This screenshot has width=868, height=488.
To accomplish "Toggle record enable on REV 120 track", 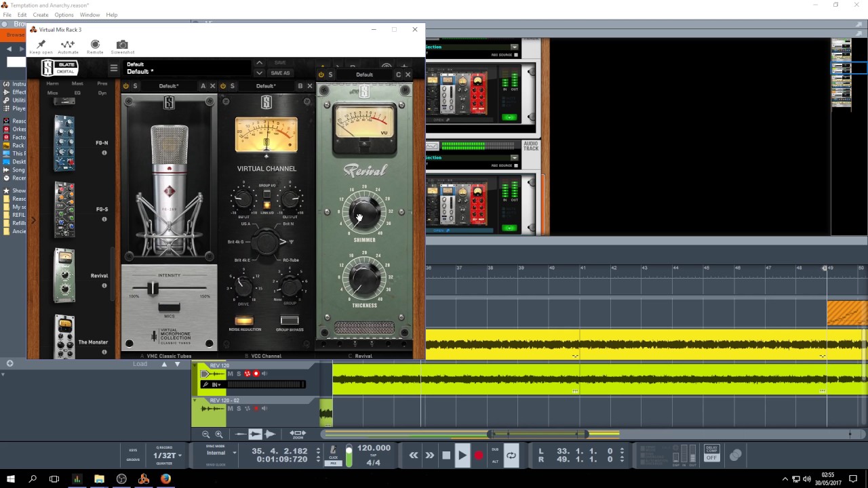I will (256, 373).
